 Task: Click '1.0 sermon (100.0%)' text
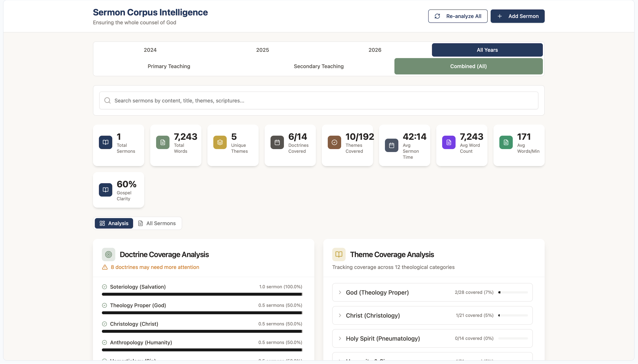point(280,287)
